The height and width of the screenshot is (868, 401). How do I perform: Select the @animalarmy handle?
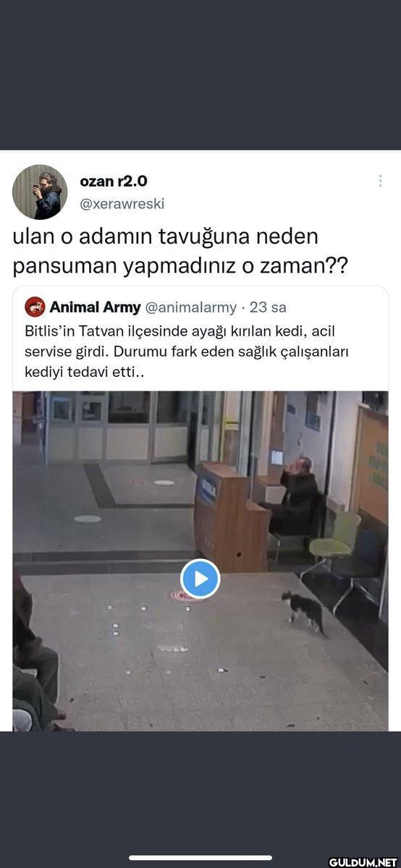point(191,307)
